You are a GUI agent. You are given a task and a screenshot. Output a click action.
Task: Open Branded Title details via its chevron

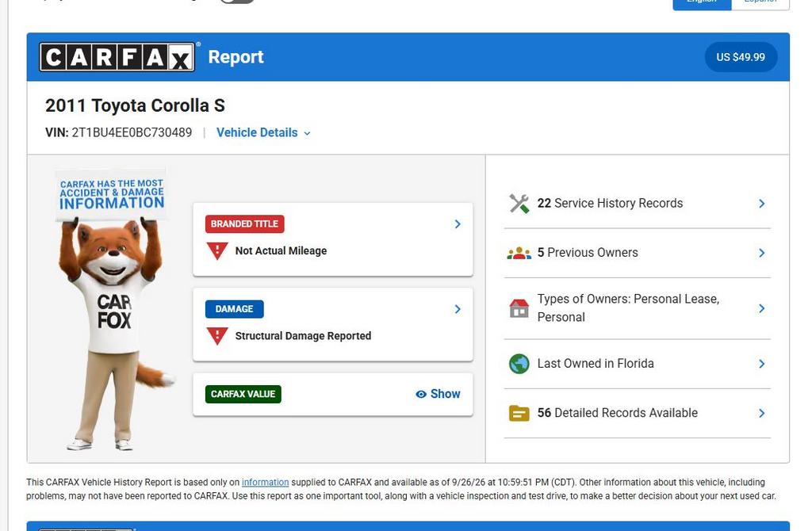[x=458, y=224]
